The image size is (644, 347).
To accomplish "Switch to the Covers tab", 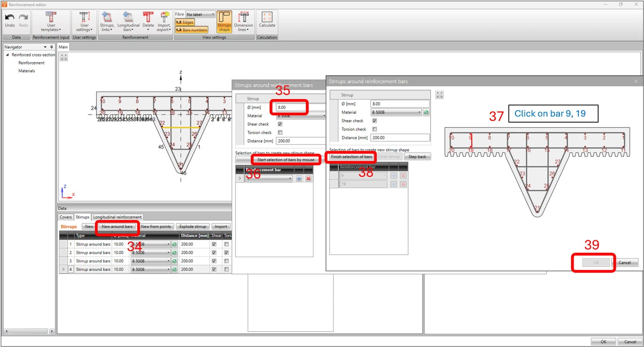I will tap(66, 217).
